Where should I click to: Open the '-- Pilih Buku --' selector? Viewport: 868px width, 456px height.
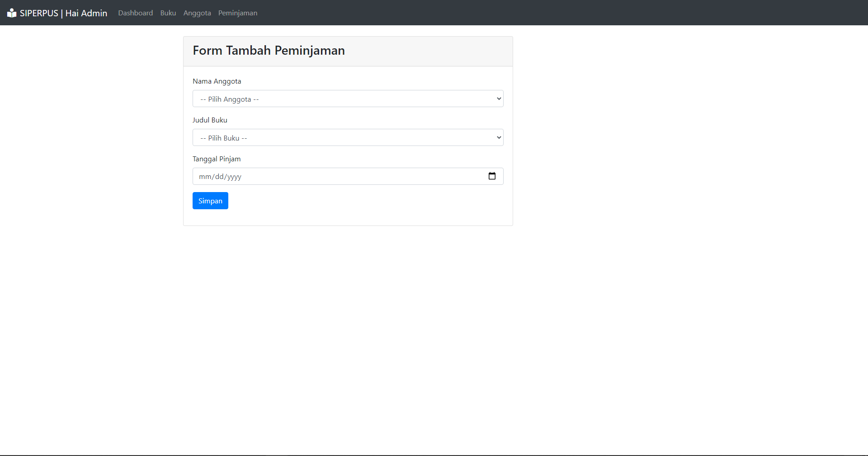pyautogui.click(x=348, y=137)
